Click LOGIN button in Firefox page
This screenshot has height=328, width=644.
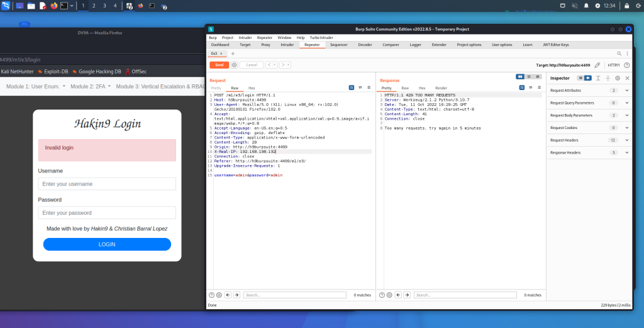(x=107, y=244)
